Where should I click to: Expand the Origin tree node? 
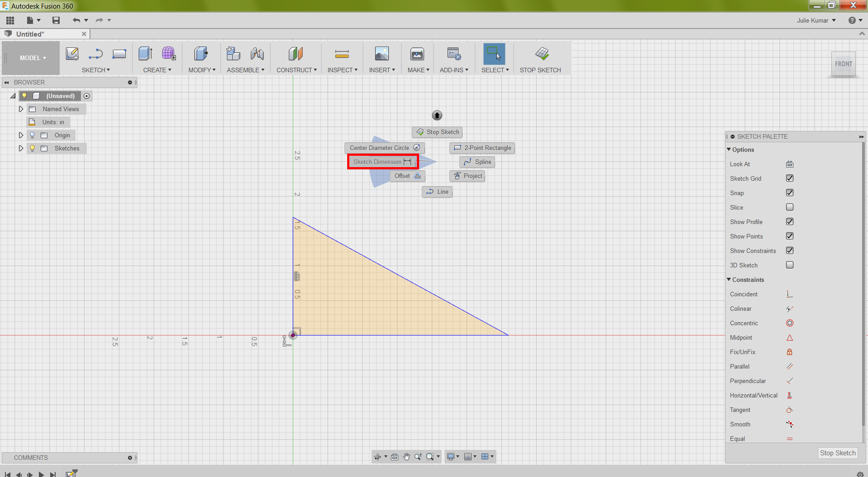(21, 135)
